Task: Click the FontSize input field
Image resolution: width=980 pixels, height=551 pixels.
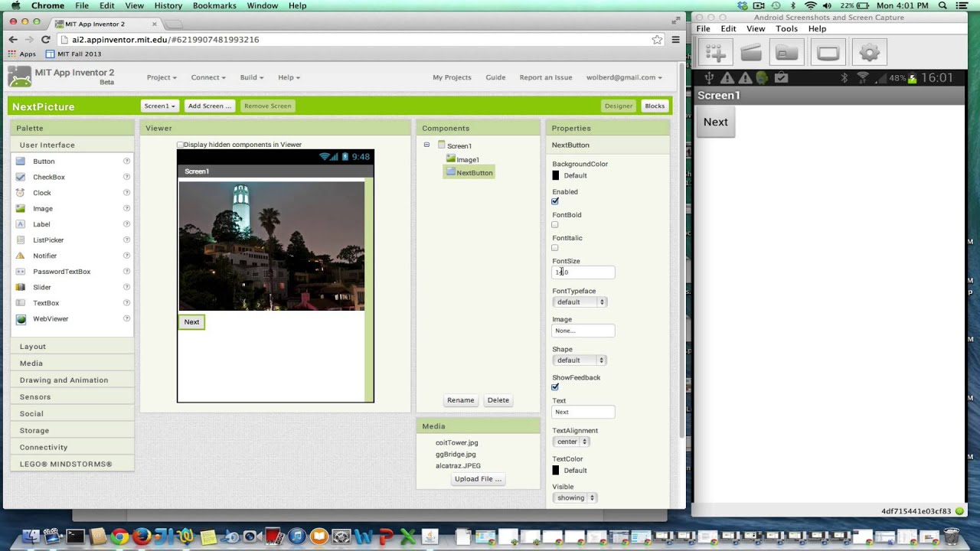Action: [583, 272]
